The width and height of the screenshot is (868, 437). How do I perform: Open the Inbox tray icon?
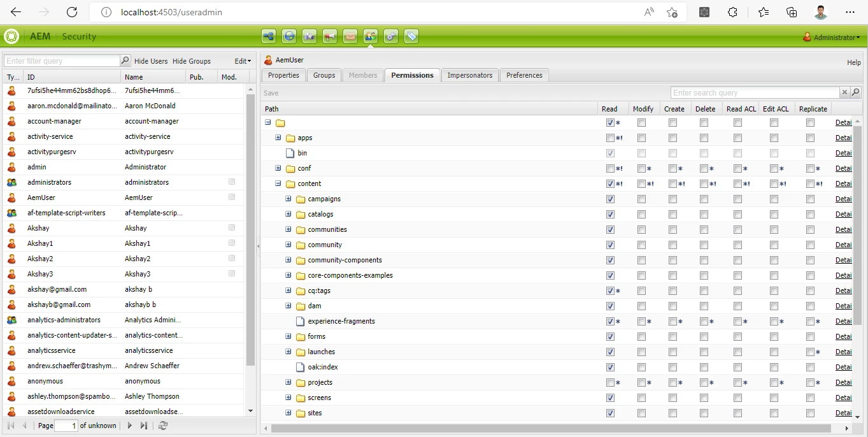[x=350, y=36]
